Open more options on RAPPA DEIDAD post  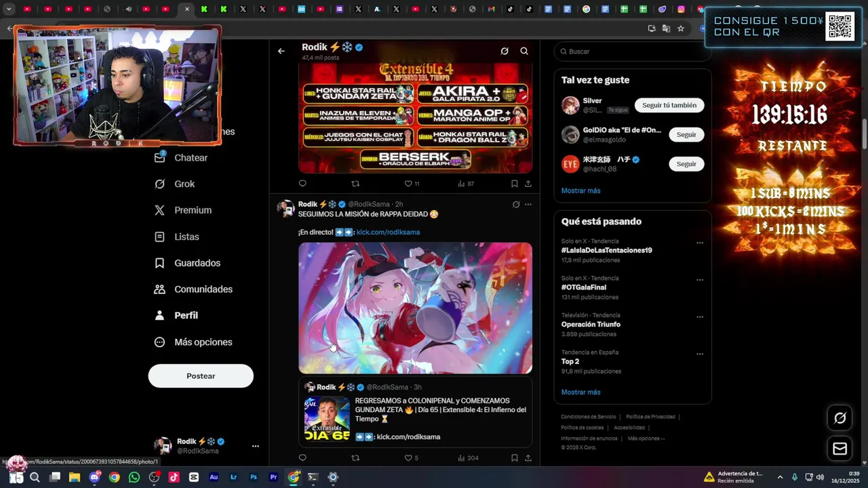528,204
